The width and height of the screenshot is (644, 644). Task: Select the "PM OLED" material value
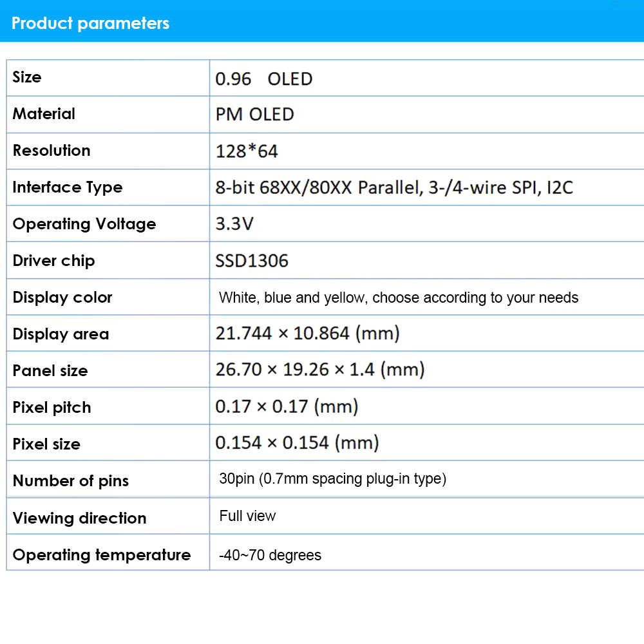click(x=255, y=115)
